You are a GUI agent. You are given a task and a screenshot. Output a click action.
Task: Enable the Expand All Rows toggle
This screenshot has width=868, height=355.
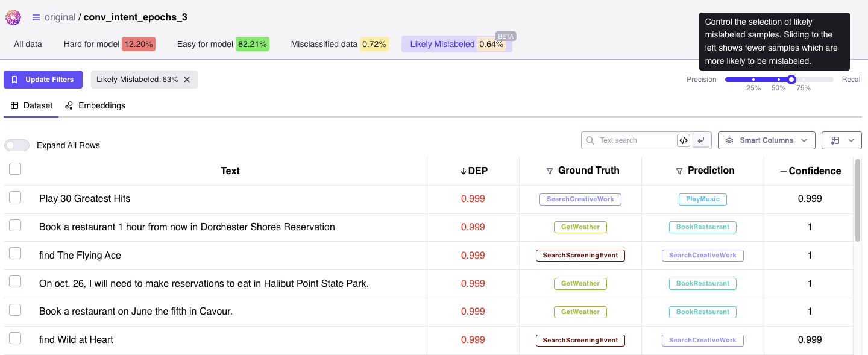17,145
